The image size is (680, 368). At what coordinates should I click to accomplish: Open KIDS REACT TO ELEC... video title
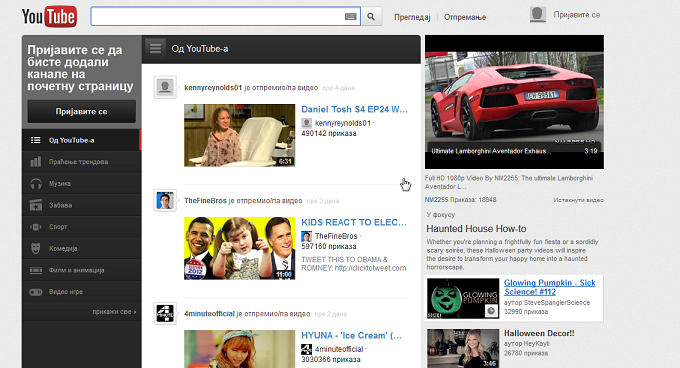[354, 222]
